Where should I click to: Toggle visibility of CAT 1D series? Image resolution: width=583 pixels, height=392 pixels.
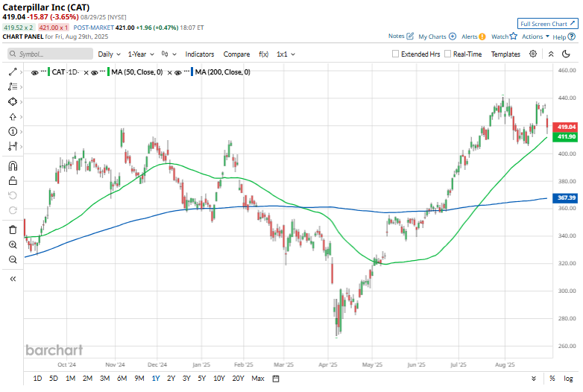pos(34,73)
